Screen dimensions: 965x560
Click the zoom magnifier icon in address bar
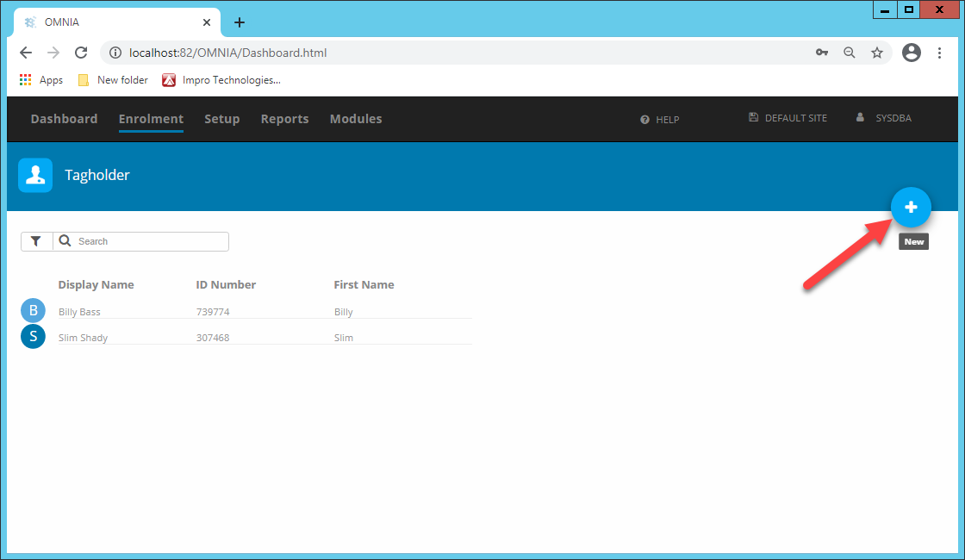(x=850, y=53)
